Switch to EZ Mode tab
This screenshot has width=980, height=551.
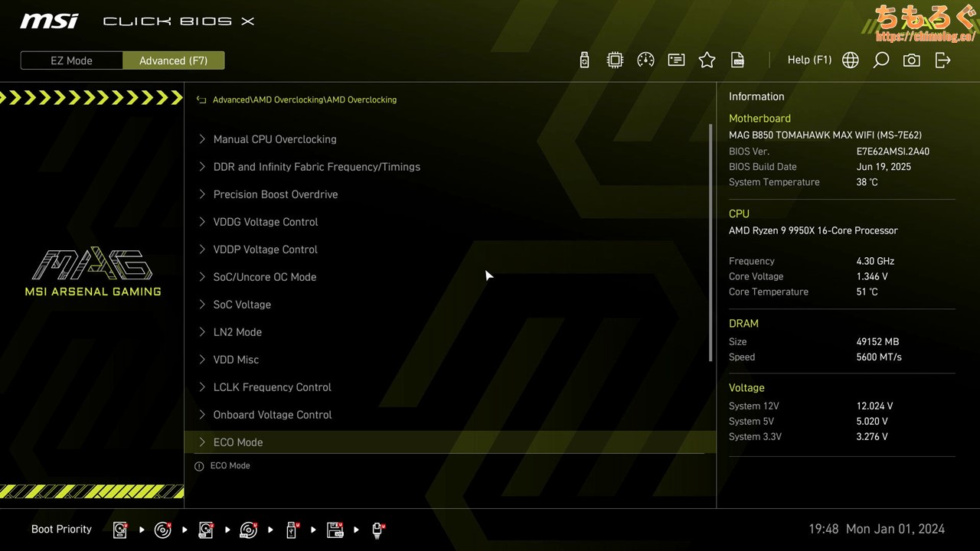pyautogui.click(x=71, y=60)
